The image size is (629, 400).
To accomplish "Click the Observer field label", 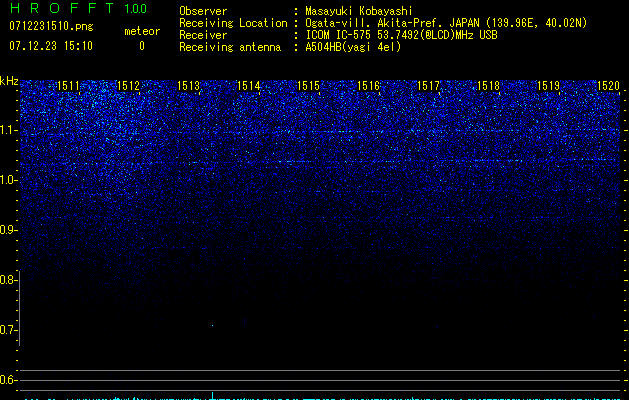I will (203, 11).
